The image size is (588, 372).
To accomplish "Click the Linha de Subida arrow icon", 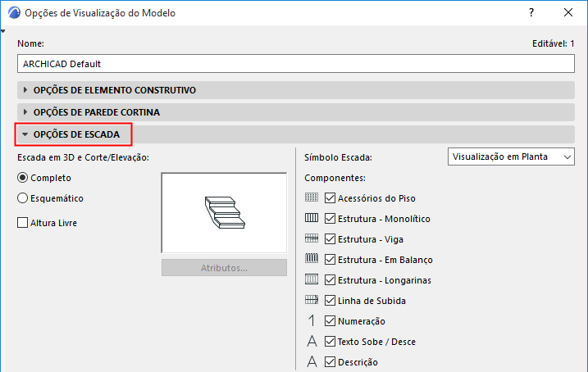I will 312,300.
